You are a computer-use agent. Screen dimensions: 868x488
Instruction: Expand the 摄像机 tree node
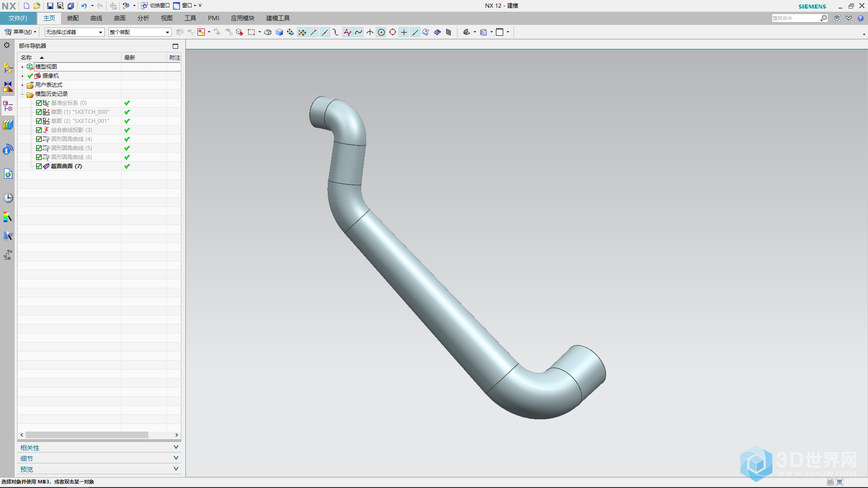[22, 76]
